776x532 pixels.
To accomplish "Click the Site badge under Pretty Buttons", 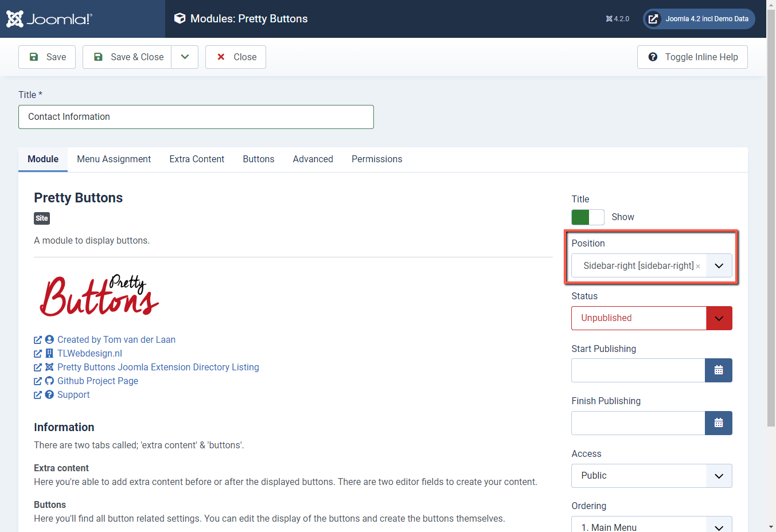I will point(41,218).
